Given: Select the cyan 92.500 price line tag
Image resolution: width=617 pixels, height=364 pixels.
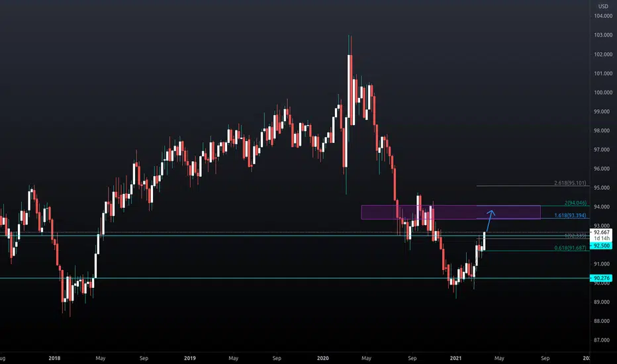Looking at the screenshot, I should 601,246.
